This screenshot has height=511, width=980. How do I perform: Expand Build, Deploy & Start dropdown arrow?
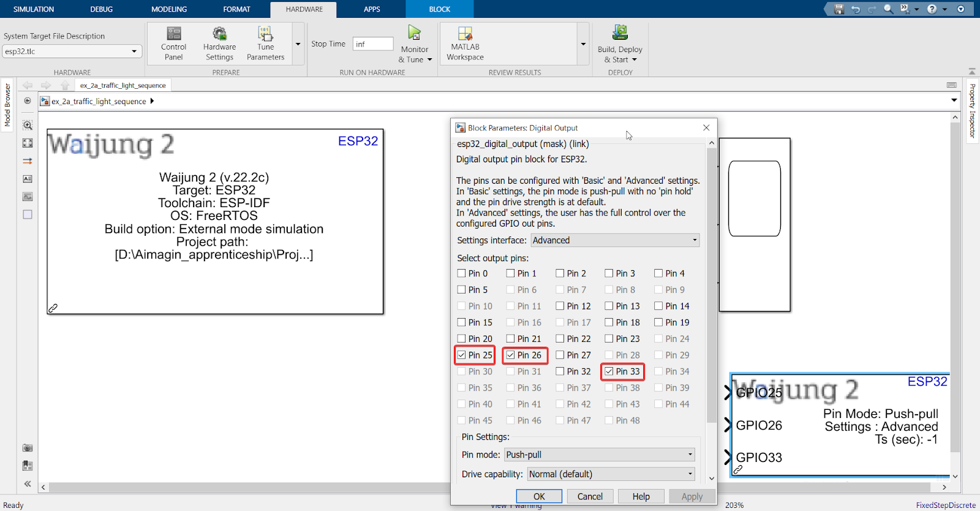tap(635, 60)
